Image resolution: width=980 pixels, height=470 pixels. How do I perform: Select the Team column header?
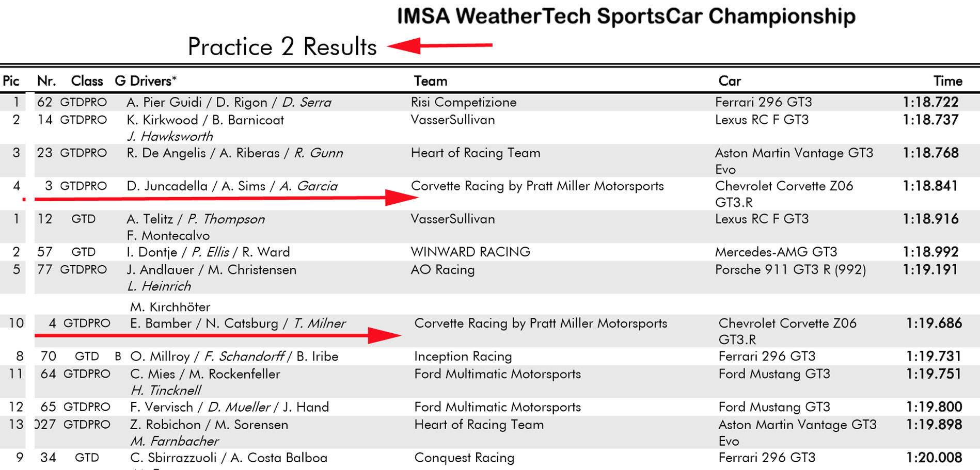point(430,81)
